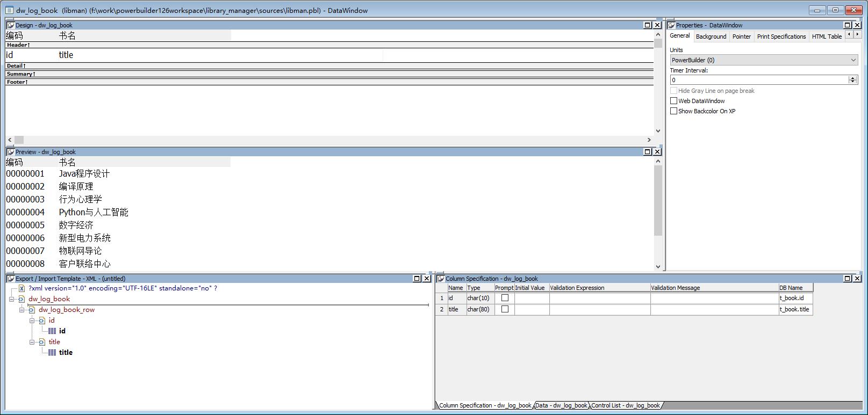Check the Prompt box for the title column
The height and width of the screenshot is (415, 868).
pyautogui.click(x=505, y=309)
